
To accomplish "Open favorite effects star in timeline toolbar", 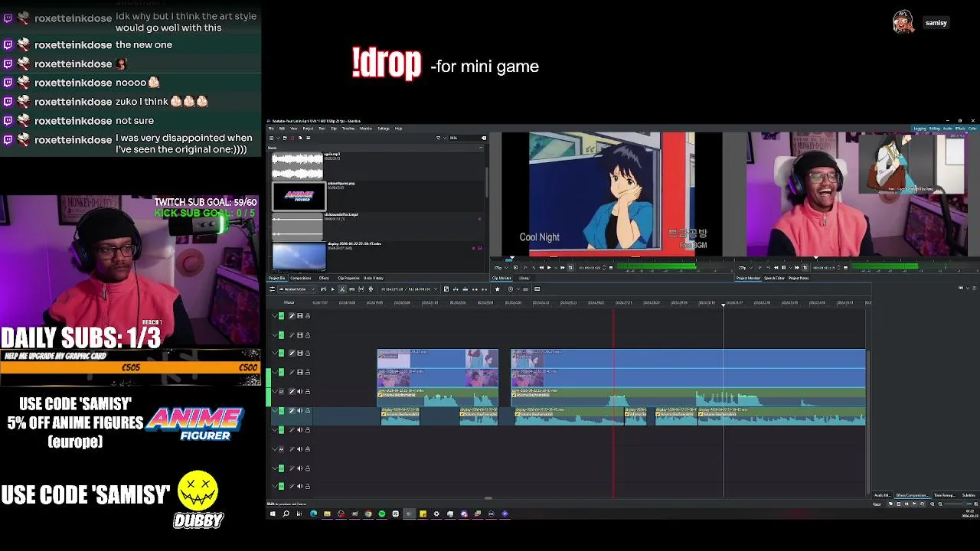I will (497, 289).
